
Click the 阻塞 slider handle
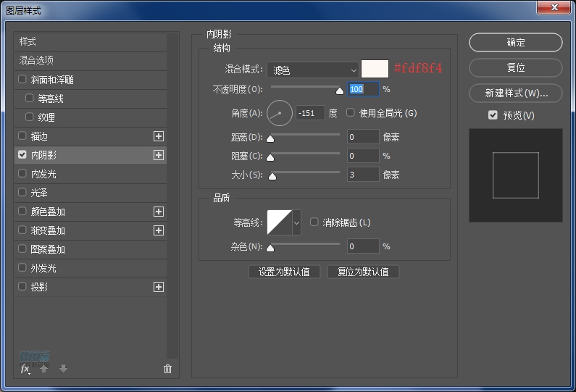tap(270, 158)
